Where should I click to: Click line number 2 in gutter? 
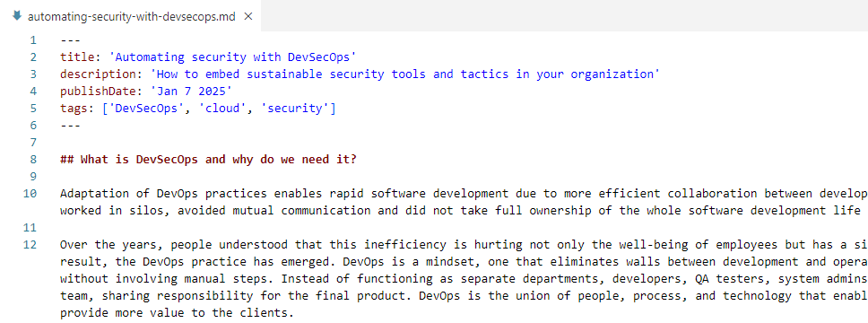pos(33,57)
